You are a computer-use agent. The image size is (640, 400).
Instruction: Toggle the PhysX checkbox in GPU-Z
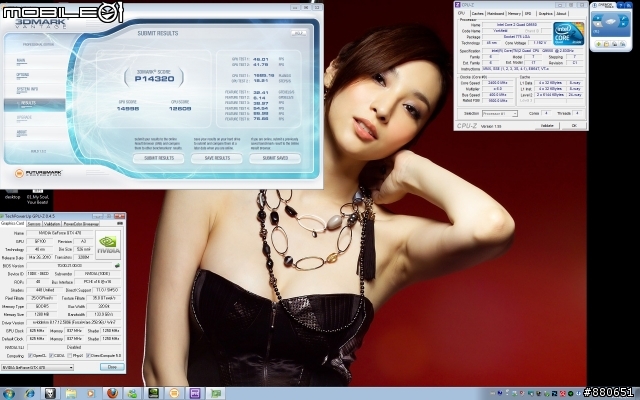point(70,356)
